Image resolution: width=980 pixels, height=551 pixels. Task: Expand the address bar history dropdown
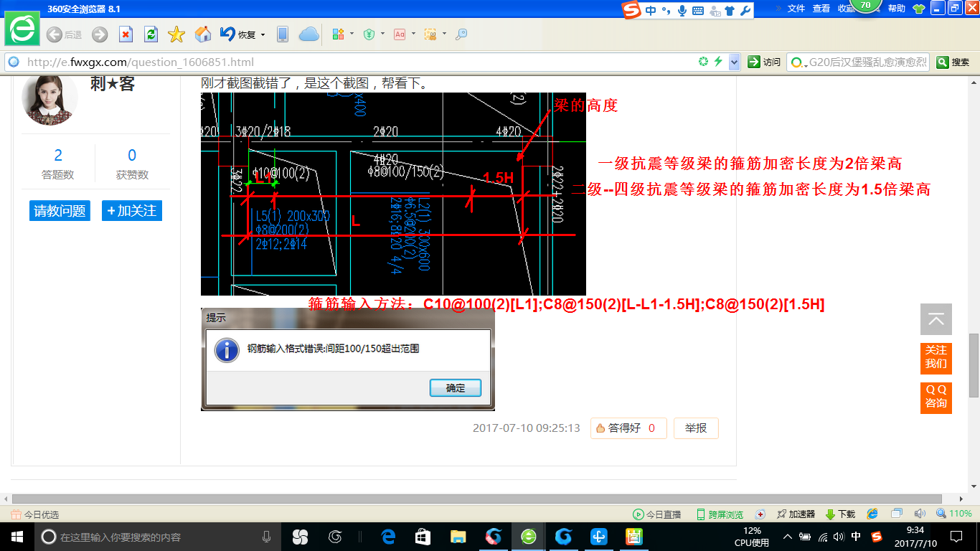click(734, 62)
